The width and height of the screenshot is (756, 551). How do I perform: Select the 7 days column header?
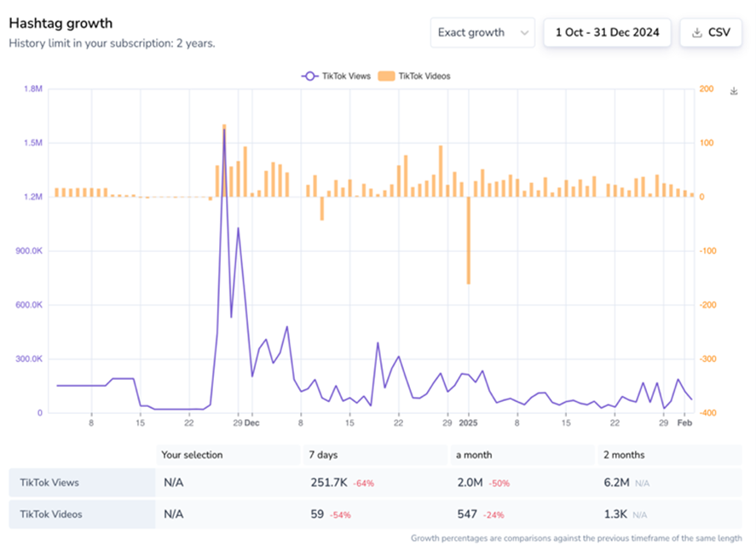(326, 455)
